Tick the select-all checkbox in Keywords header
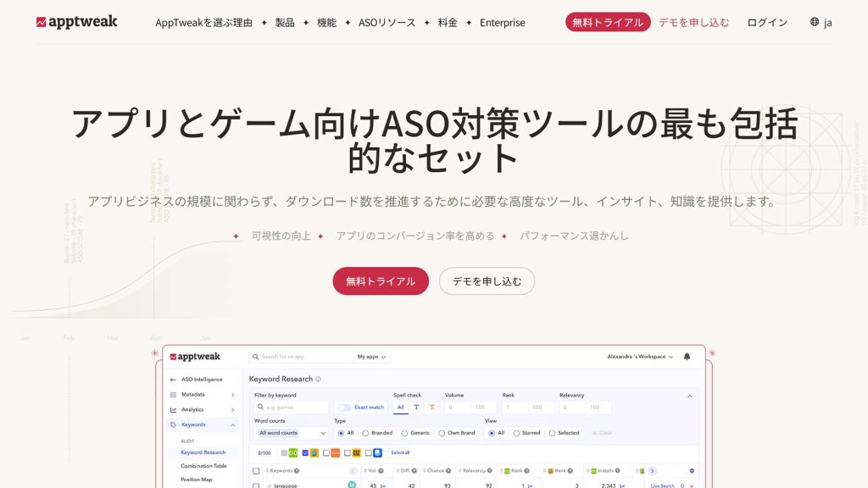Viewport: 868px width, 488px height. click(x=256, y=471)
